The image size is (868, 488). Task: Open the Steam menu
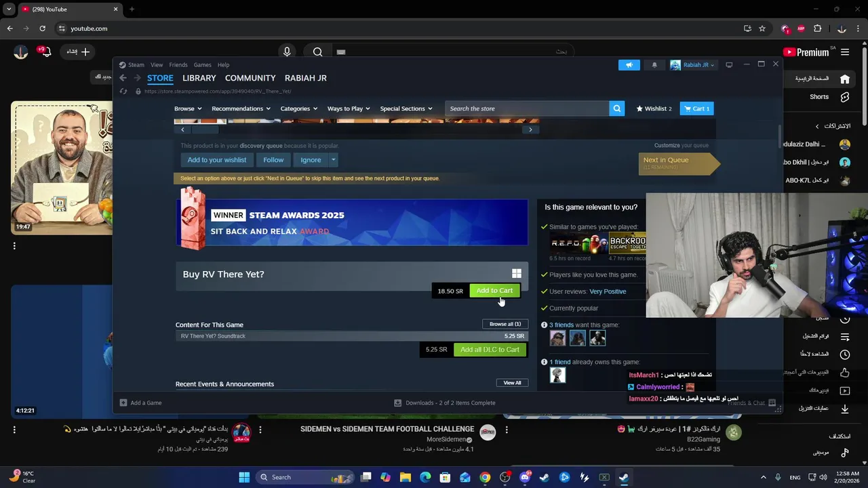136,65
